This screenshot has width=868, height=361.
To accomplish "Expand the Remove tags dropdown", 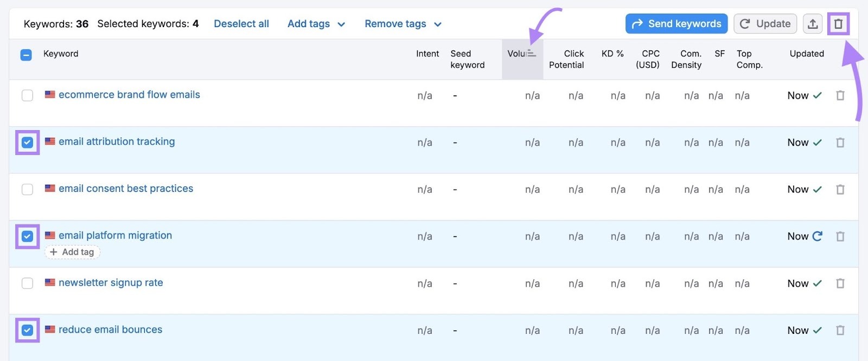I will coord(403,24).
